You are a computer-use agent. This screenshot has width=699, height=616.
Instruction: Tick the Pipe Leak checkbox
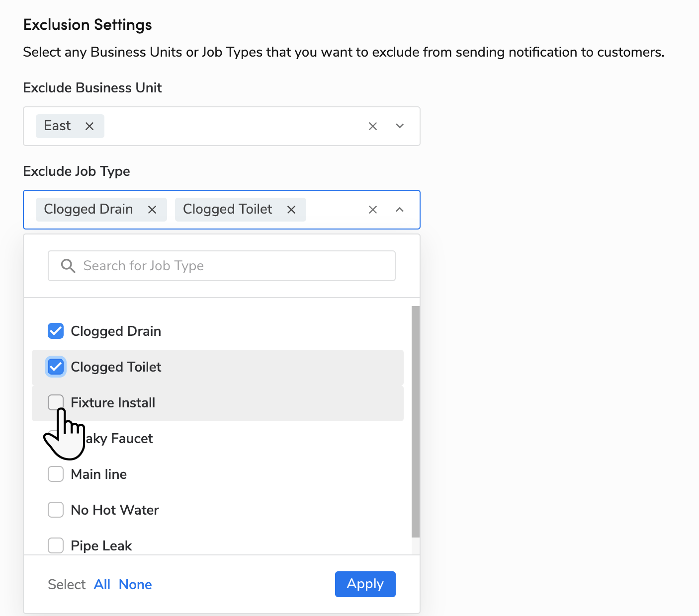[56, 545]
